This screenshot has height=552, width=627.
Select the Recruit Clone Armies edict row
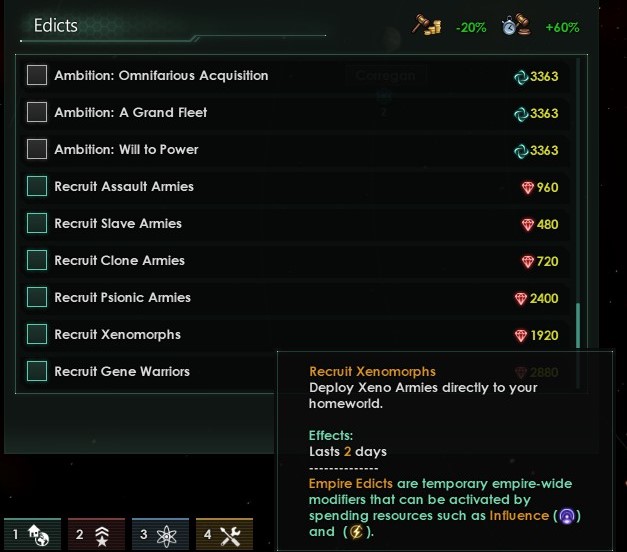click(296, 260)
